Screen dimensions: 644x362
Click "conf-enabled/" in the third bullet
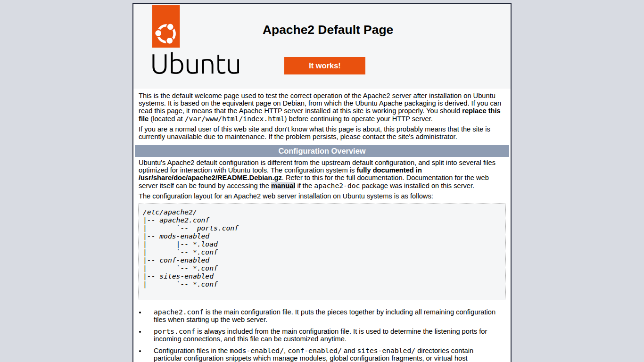pos(315,351)
